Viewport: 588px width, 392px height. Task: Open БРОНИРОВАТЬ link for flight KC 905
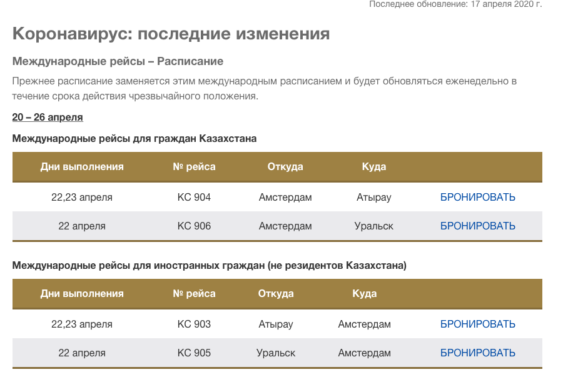pos(477,353)
